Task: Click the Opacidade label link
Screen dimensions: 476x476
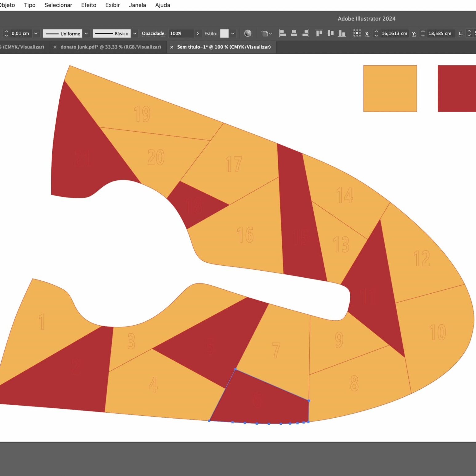Action: 153,34
